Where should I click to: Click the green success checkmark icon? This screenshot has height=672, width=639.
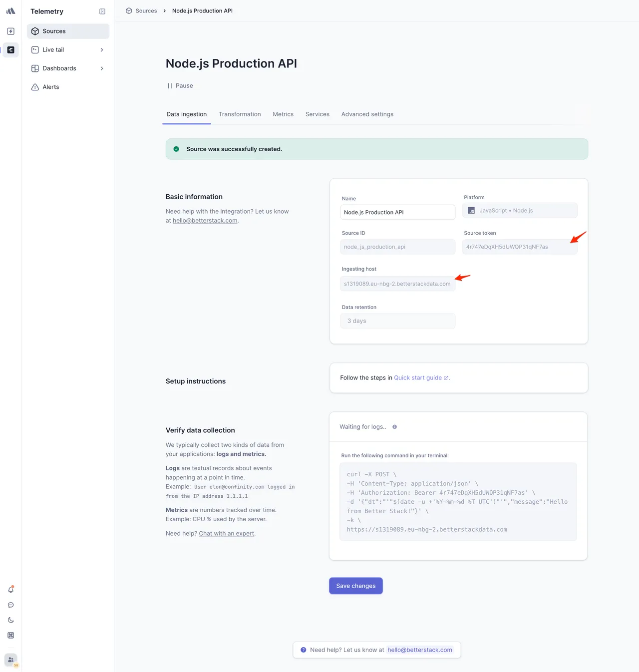click(176, 149)
